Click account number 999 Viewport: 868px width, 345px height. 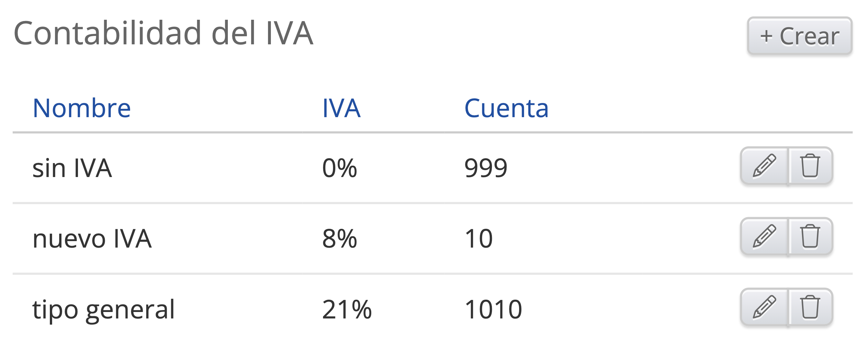(485, 168)
